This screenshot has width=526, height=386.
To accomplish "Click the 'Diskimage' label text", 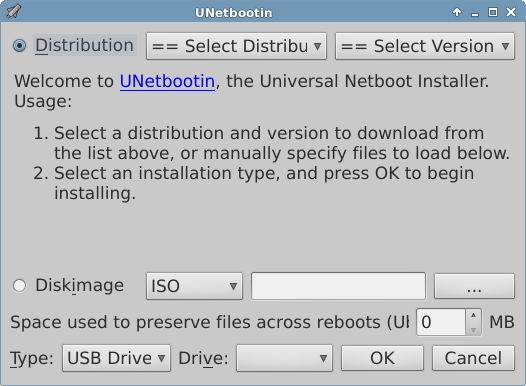I will [x=80, y=286].
